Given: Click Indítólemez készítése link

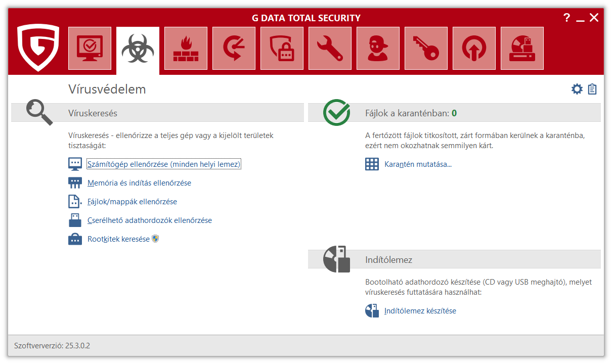Looking at the screenshot, I should pyautogui.click(x=420, y=311).
